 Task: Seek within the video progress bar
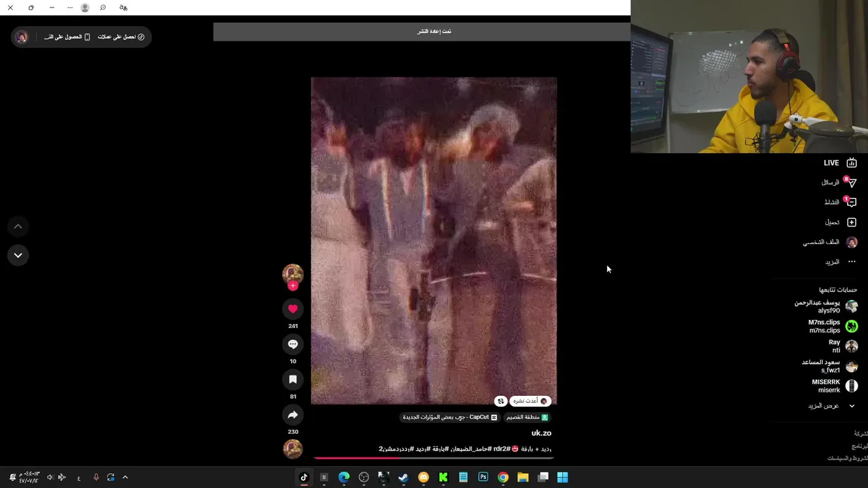(434, 458)
